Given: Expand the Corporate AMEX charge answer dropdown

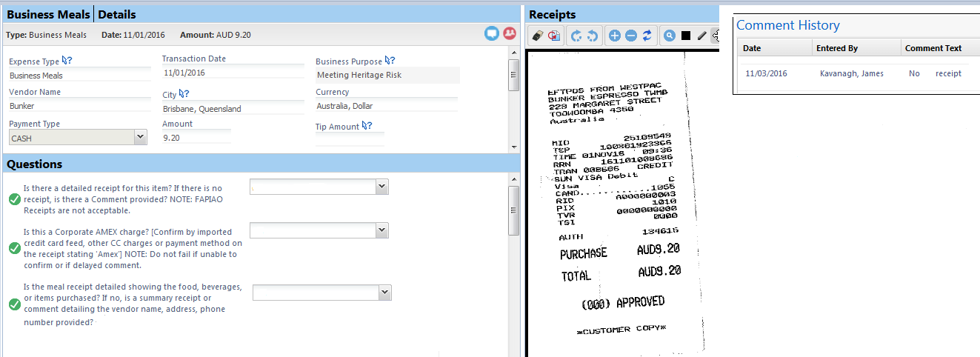Looking at the screenshot, I should 381,231.
